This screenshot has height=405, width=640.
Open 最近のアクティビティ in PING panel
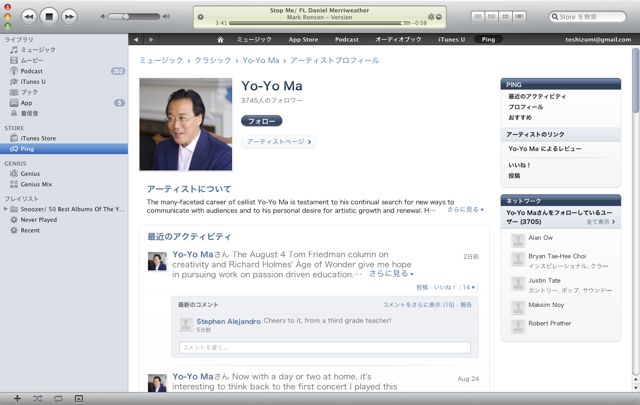[537, 96]
